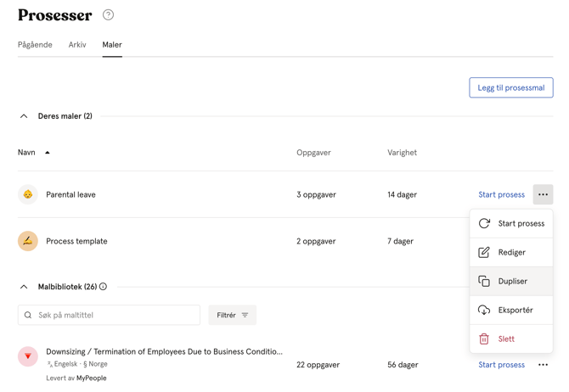Choose Rediger in the context menu
569x392 pixels.
[x=511, y=252]
